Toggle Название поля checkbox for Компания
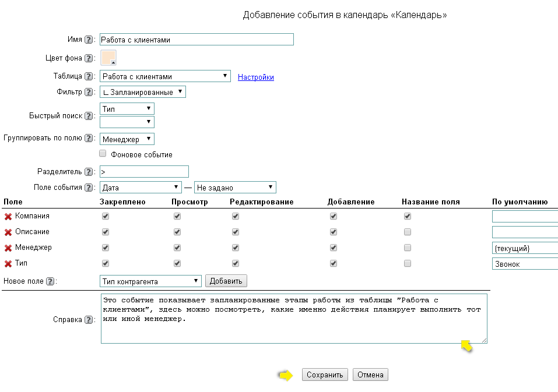The width and height of the screenshot is (558, 392). coord(408,216)
